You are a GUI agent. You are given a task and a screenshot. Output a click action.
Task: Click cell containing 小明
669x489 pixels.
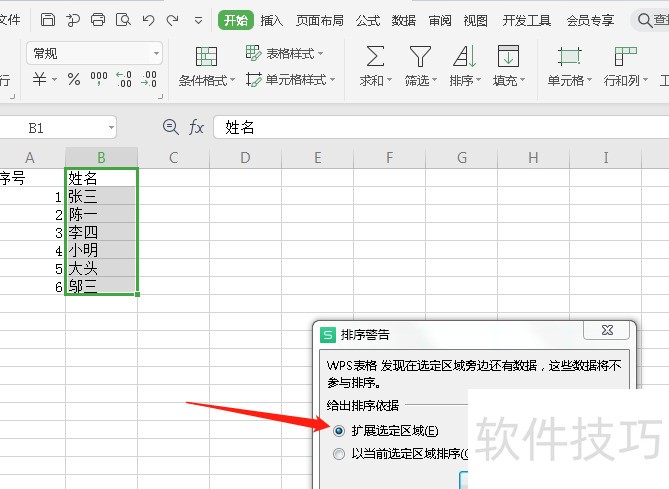click(x=102, y=250)
